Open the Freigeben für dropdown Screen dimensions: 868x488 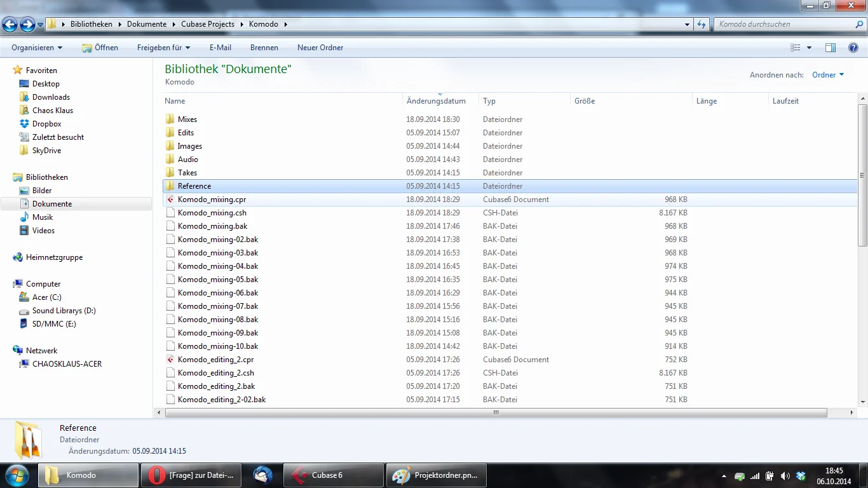point(163,48)
